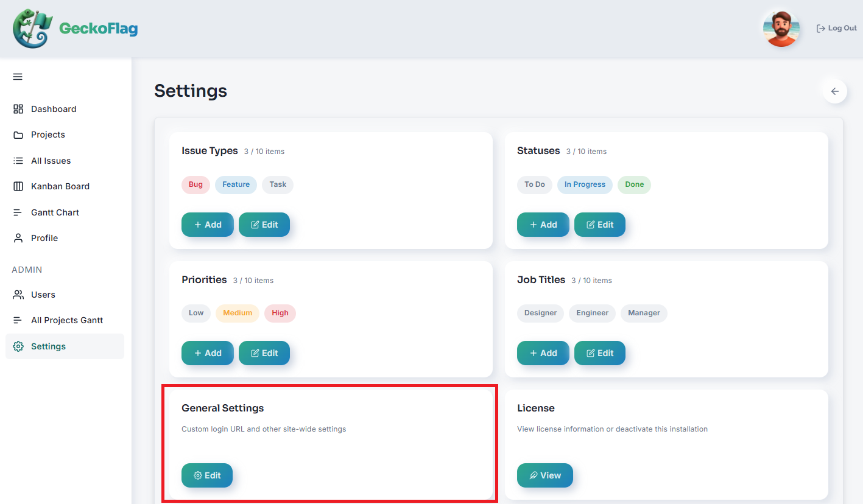The height and width of the screenshot is (504, 863).
Task: Click the Profile person icon
Action: 18,238
